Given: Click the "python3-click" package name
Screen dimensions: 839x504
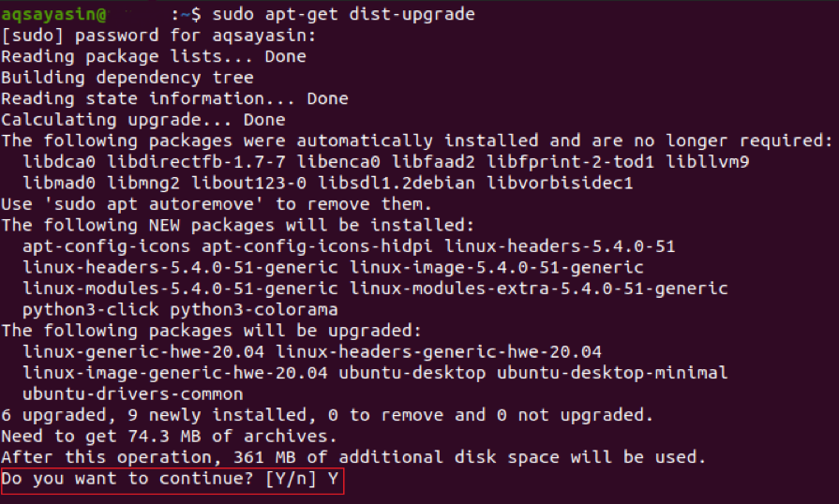Looking at the screenshot, I should click(91, 309).
